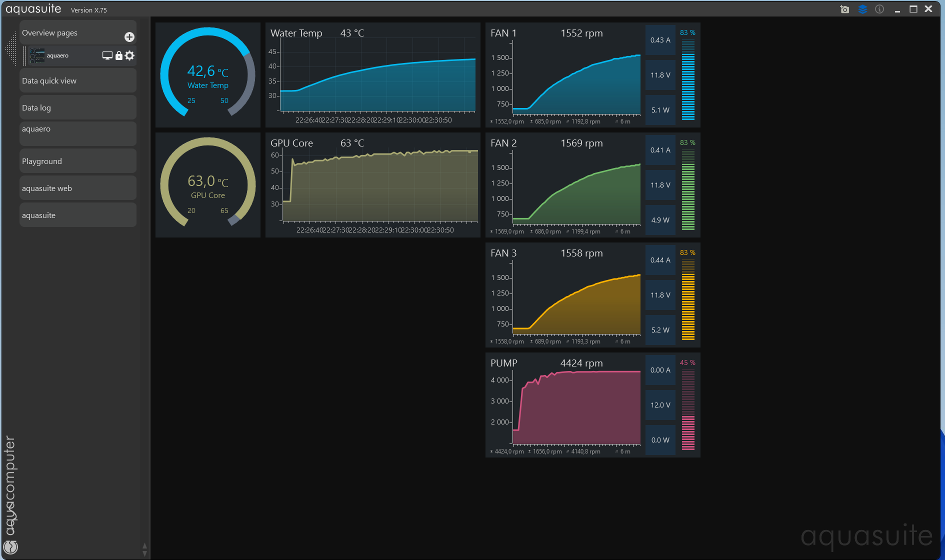Screen dimensions: 945x560
Task: Open the aquasuite web section
Action: coord(78,188)
